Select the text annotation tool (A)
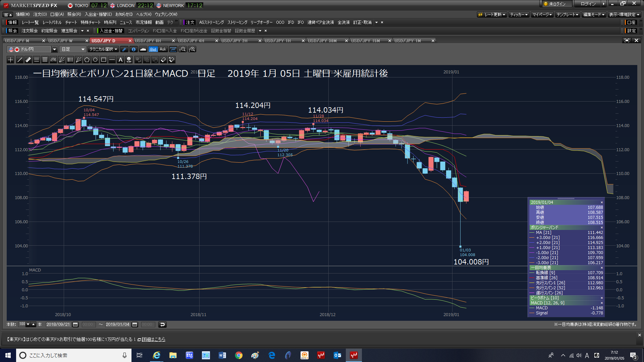Screen dimensions: 644x362 (x=120, y=60)
